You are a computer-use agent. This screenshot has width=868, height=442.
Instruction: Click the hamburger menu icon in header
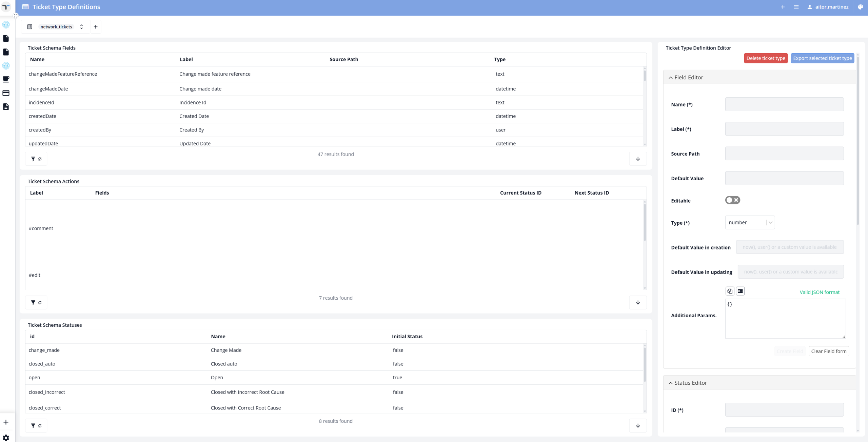(796, 7)
